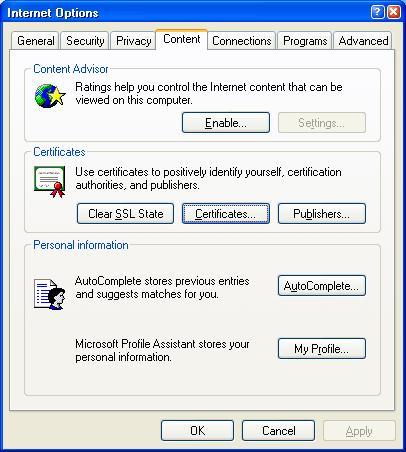The width and height of the screenshot is (406, 452).
Task: Click the My Profile button
Action: [x=322, y=349]
